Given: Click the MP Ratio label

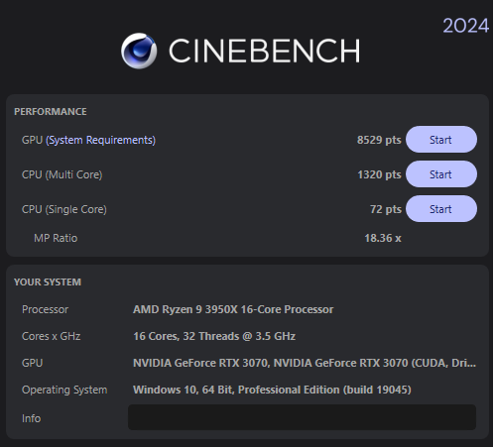Looking at the screenshot, I should point(56,238).
